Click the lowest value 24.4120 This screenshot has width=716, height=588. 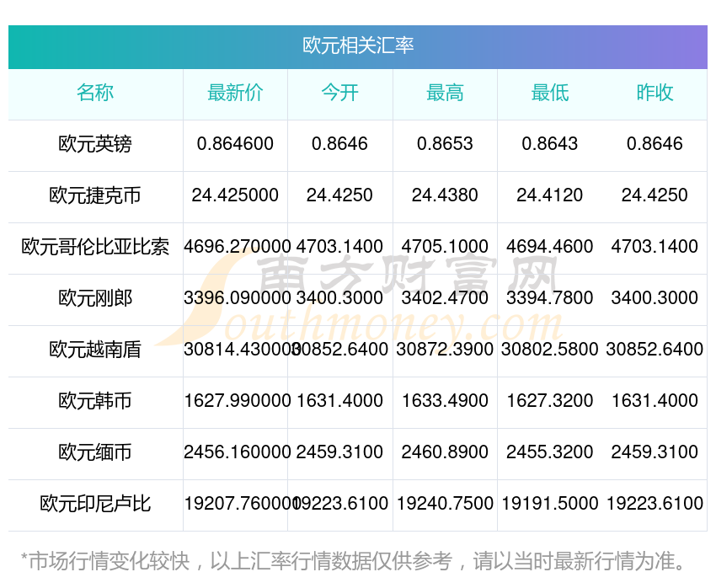550,195
